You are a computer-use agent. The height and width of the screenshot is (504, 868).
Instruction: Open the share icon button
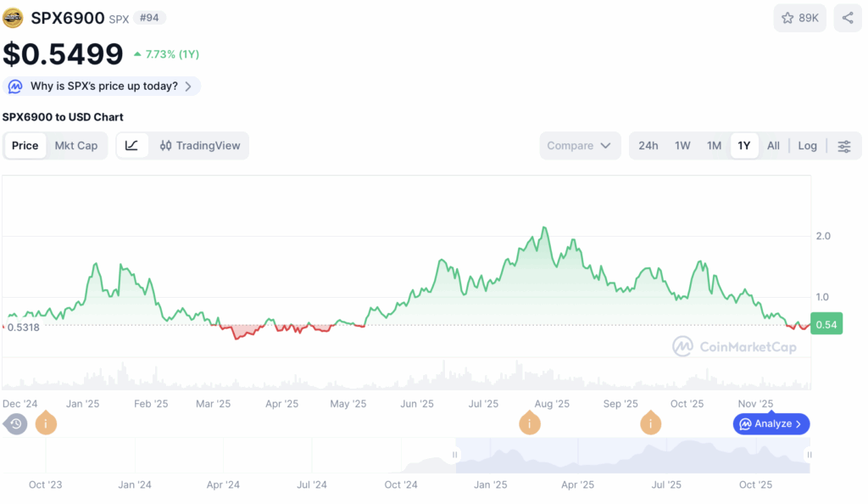click(848, 19)
